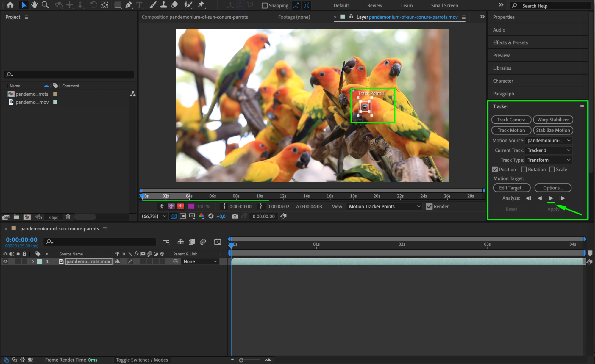Toggle Snapping in the toolbar
Image resolution: width=595 pixels, height=364 pixels.
264,5
